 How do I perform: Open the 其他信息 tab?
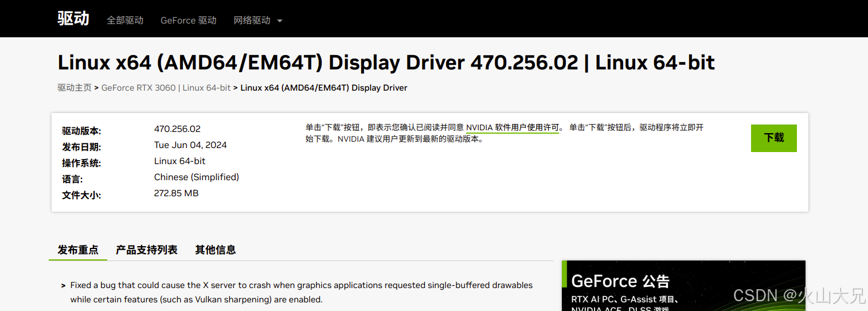(216, 250)
